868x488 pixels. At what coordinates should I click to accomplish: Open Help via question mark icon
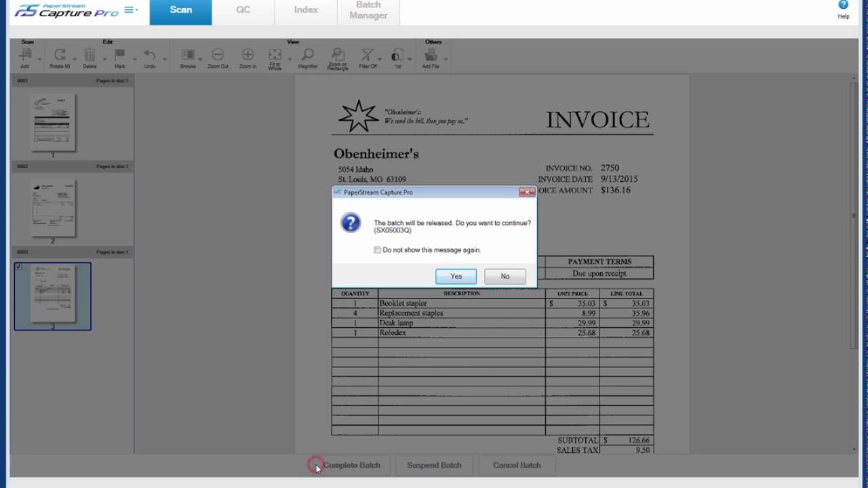tap(844, 5)
